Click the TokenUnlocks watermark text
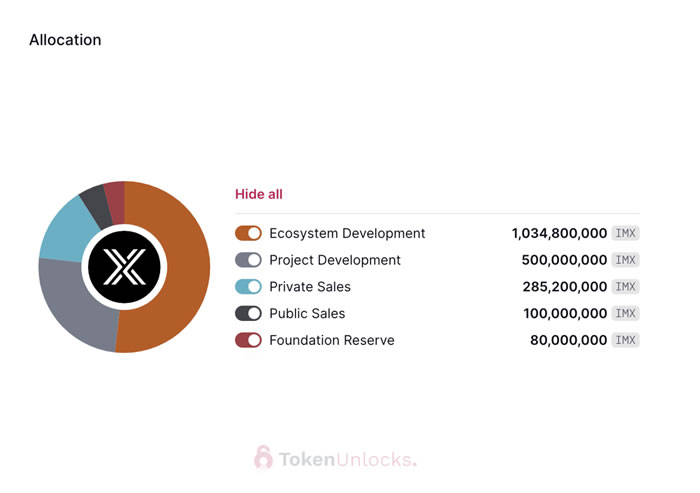The height and width of the screenshot is (493, 700). pos(347,459)
